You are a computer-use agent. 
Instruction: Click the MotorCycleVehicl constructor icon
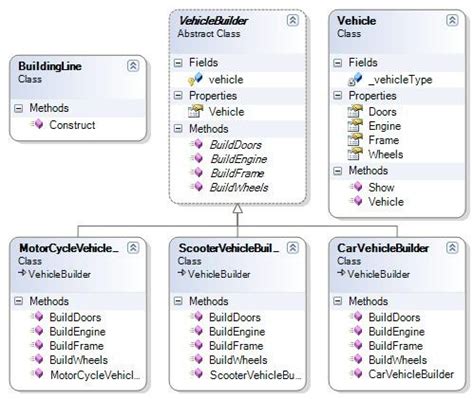37,374
